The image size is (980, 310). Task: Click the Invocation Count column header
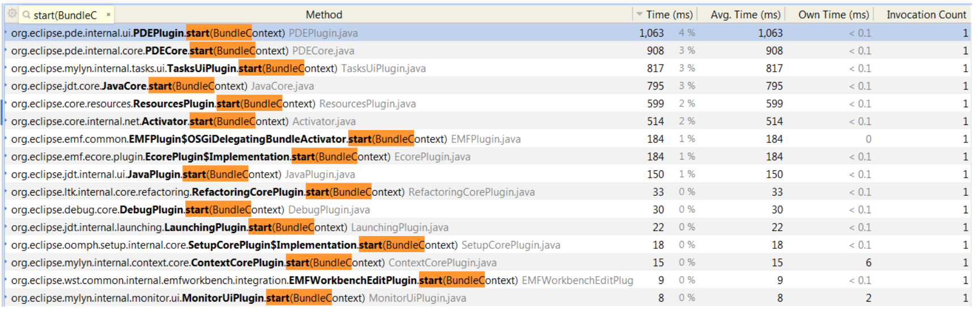pyautogui.click(x=926, y=15)
